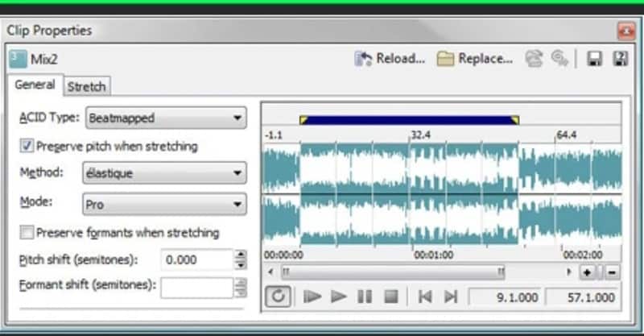Click the help icon in toolbar

click(x=620, y=59)
